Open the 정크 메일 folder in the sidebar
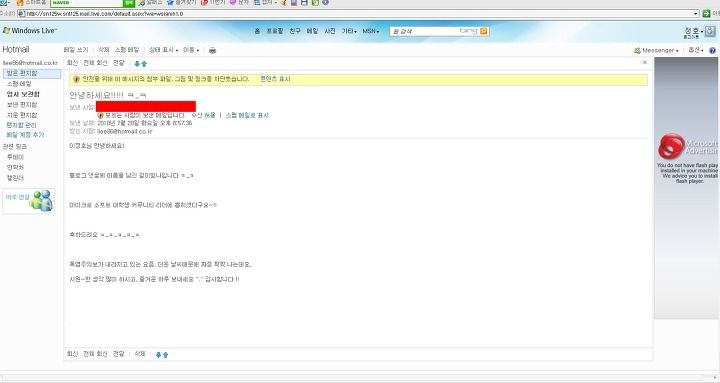The height and width of the screenshot is (383, 720). coord(19,84)
